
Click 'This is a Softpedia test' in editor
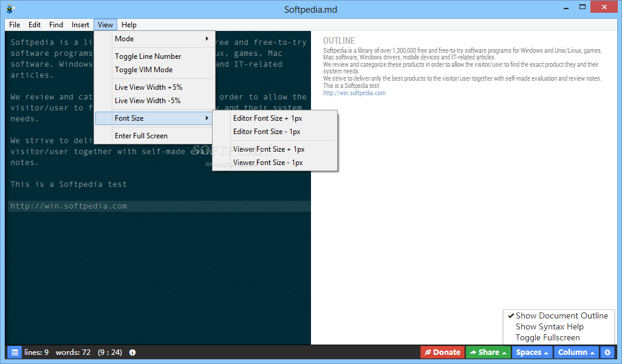(69, 184)
